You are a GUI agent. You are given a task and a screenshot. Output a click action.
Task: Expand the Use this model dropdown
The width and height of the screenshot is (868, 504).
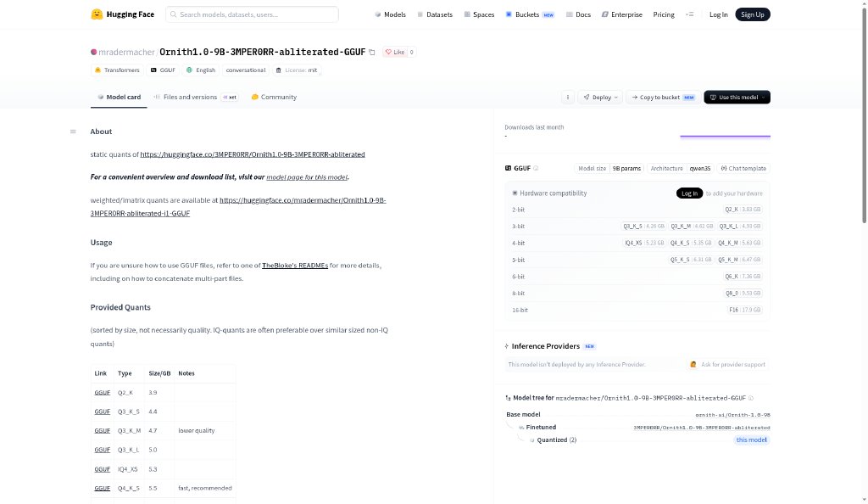pos(737,97)
